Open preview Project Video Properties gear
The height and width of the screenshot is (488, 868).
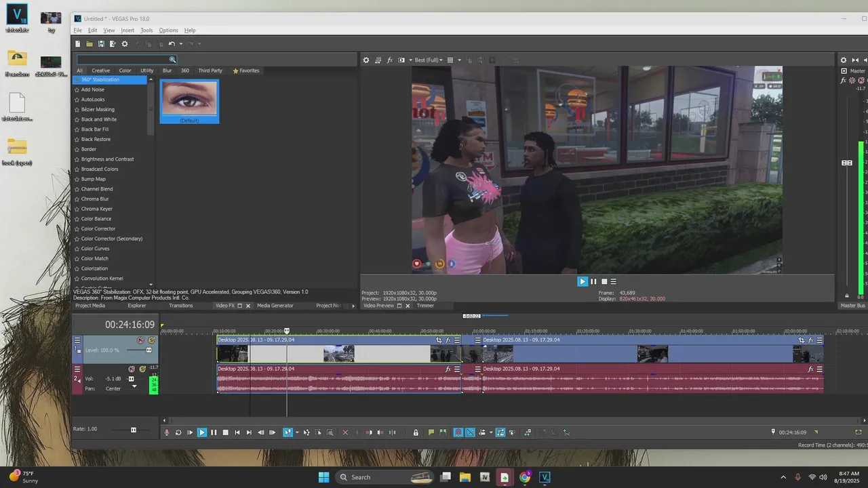366,60
